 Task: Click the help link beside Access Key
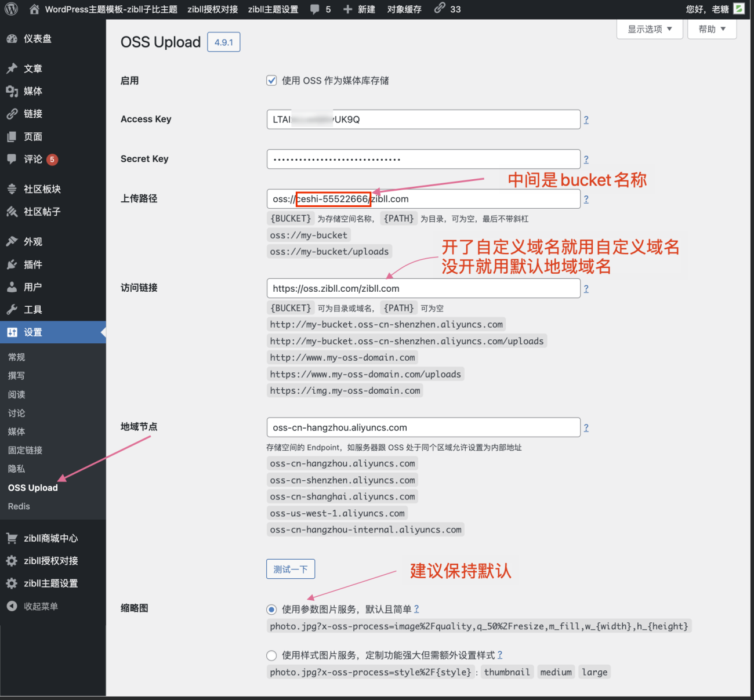coord(586,119)
